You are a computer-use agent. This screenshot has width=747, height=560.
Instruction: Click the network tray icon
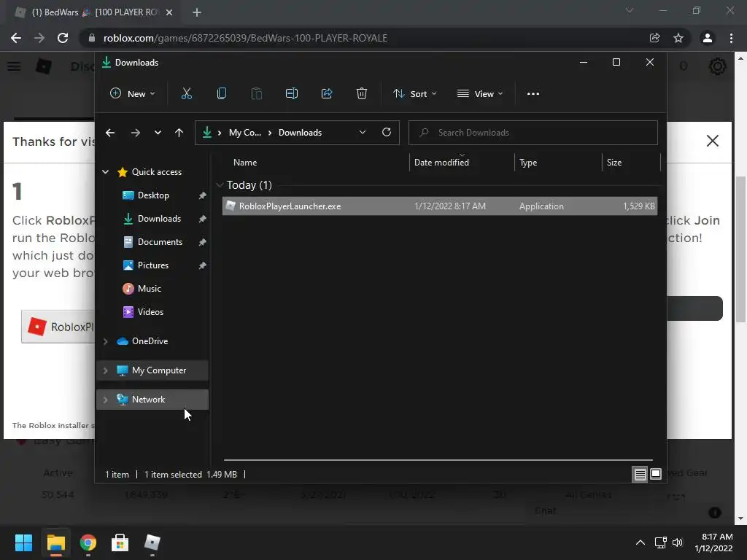tap(660, 542)
